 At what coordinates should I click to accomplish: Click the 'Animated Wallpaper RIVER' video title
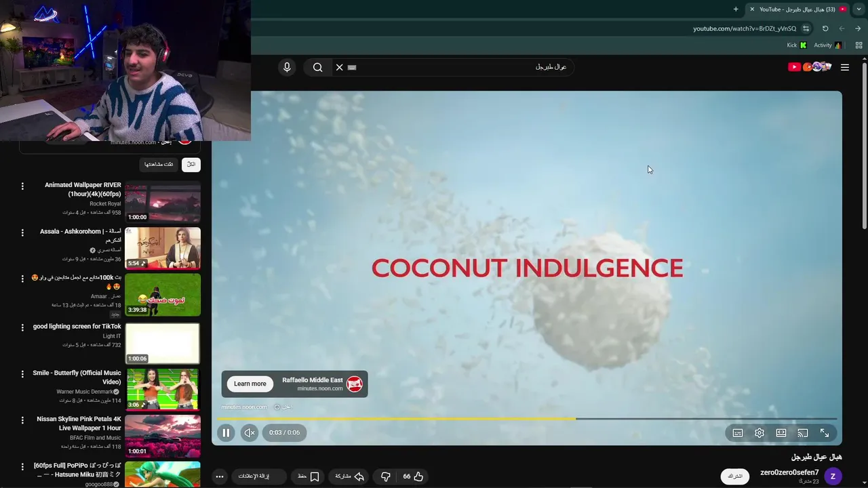click(83, 189)
